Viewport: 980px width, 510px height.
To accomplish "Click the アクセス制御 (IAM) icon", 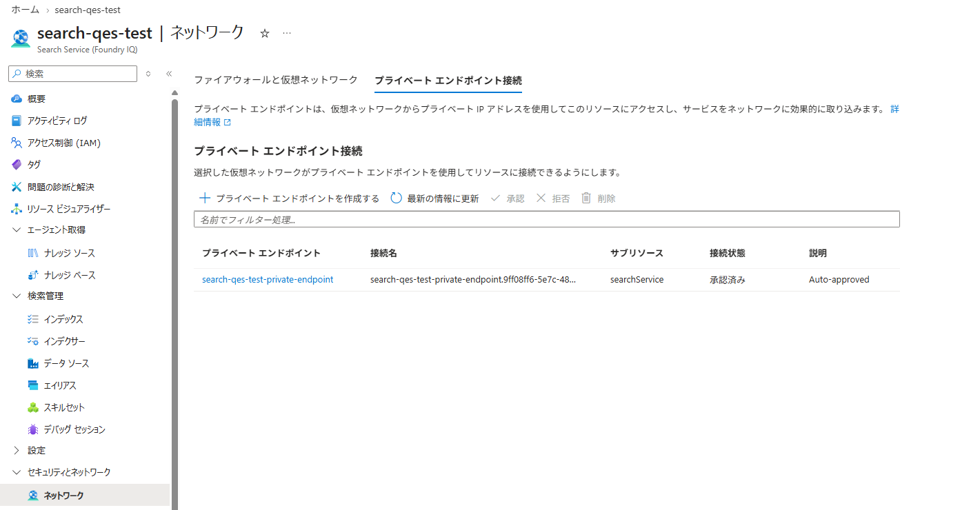I will click(17, 143).
